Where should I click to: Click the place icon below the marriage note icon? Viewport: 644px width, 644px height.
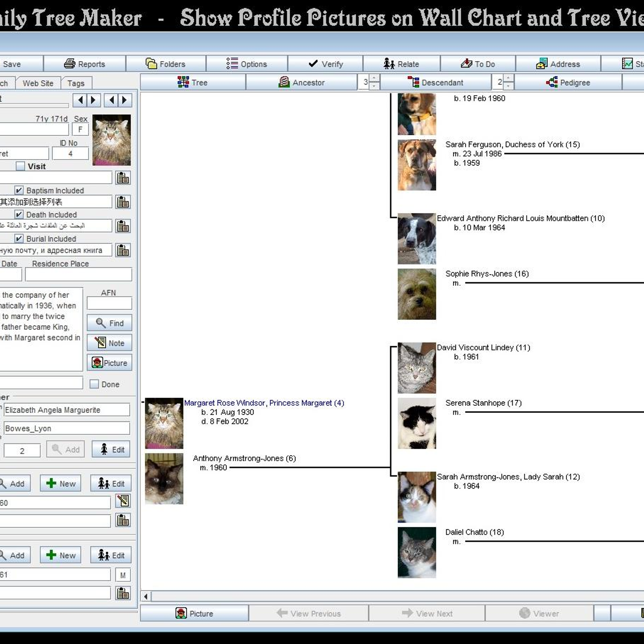(123, 520)
